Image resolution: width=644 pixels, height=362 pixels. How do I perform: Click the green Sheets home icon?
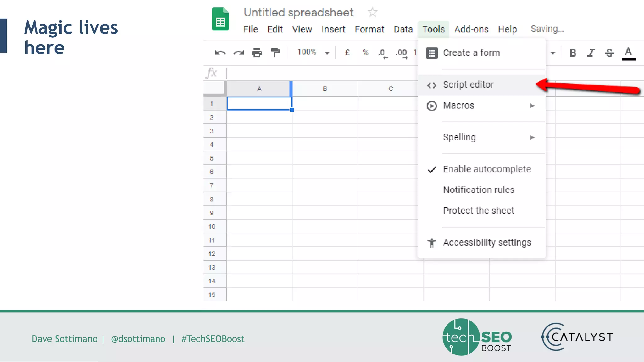tap(220, 19)
